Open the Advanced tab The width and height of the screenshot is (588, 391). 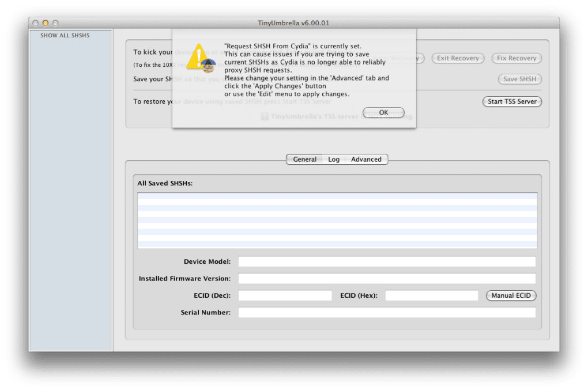point(367,159)
